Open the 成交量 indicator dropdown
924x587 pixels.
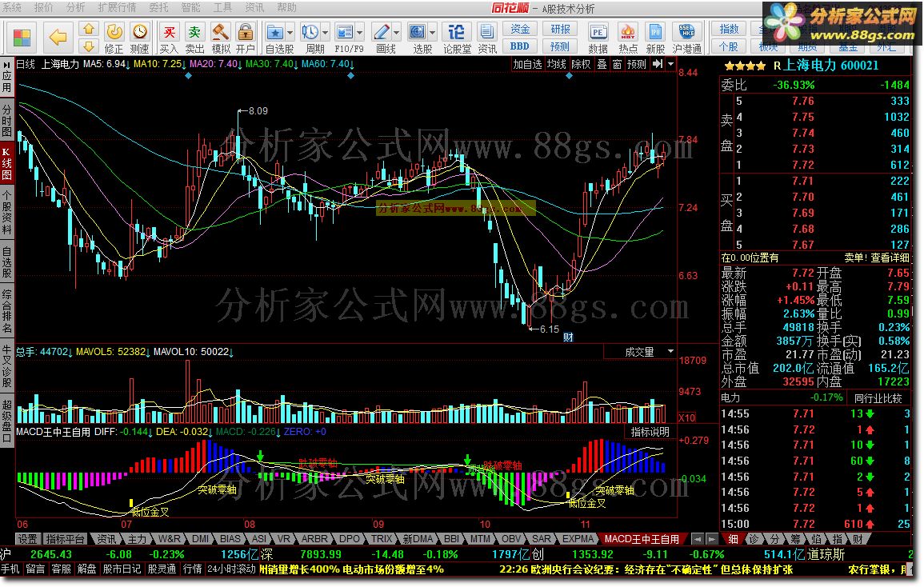[x=670, y=351]
